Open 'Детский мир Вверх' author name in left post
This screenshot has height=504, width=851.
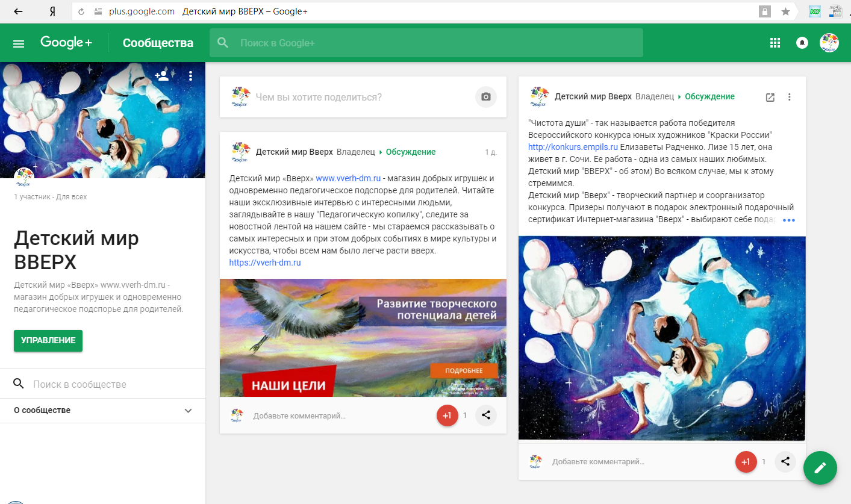[294, 152]
